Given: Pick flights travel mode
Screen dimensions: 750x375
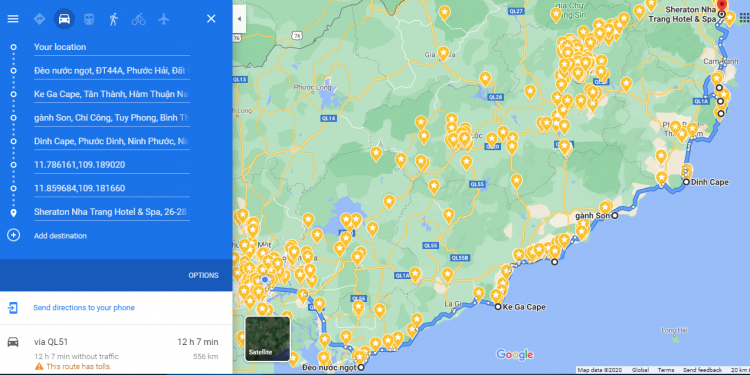Looking at the screenshot, I should pos(164,19).
